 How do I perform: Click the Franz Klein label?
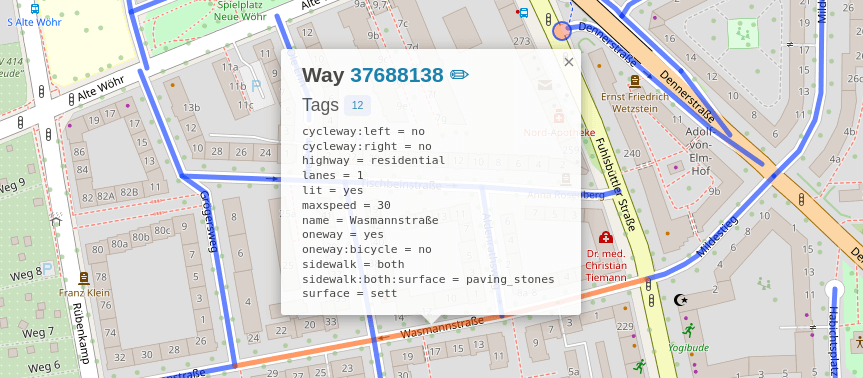(x=84, y=293)
